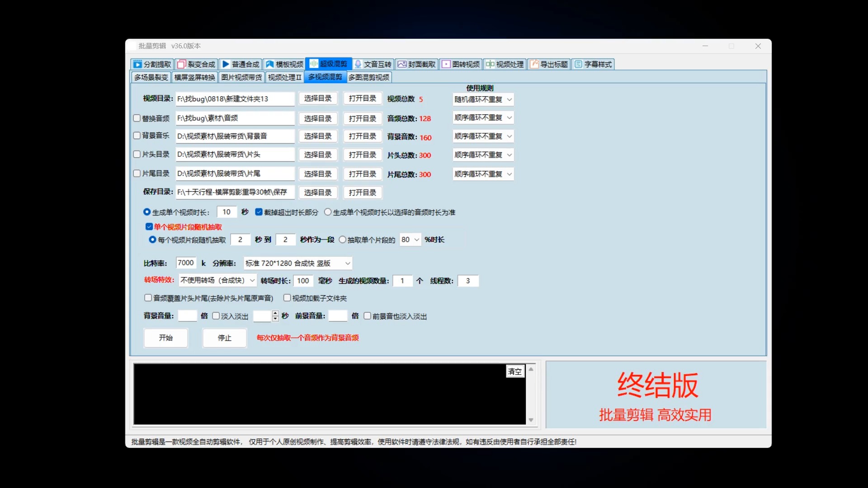Switch to 多场景裂变 sub-tab
The image size is (868, 488).
151,77
